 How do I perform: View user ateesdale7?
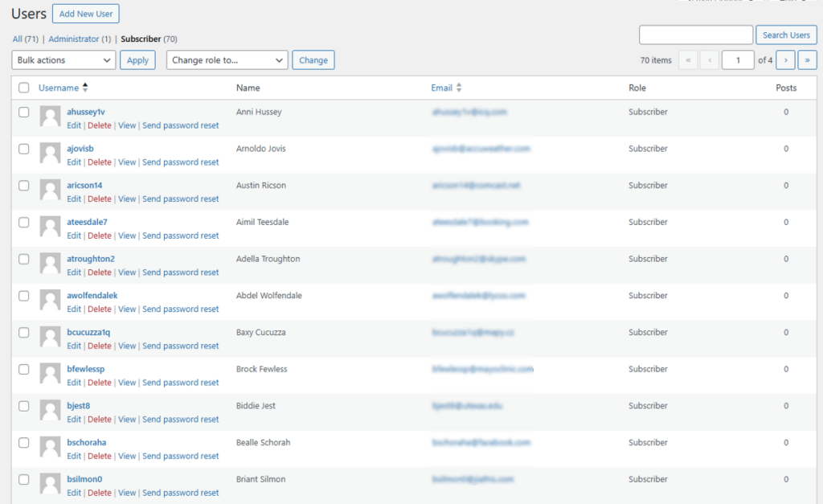coord(127,236)
